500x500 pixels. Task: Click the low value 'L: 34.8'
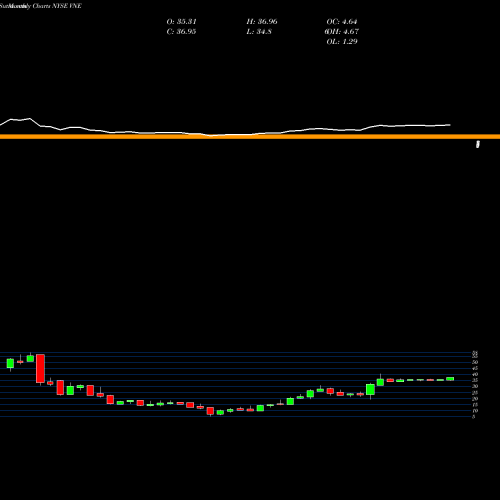pos(259,32)
